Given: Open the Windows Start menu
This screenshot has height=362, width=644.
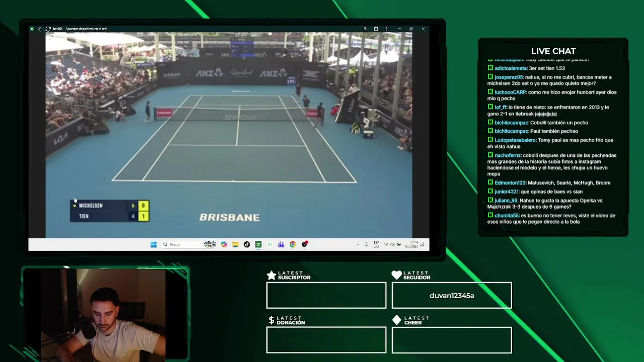Looking at the screenshot, I should pos(153,244).
